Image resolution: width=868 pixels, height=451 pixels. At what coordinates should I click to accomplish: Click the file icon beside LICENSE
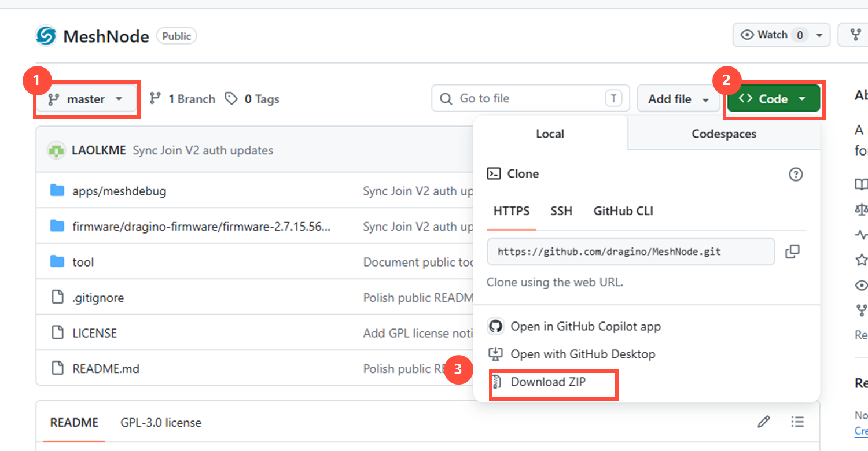click(57, 332)
